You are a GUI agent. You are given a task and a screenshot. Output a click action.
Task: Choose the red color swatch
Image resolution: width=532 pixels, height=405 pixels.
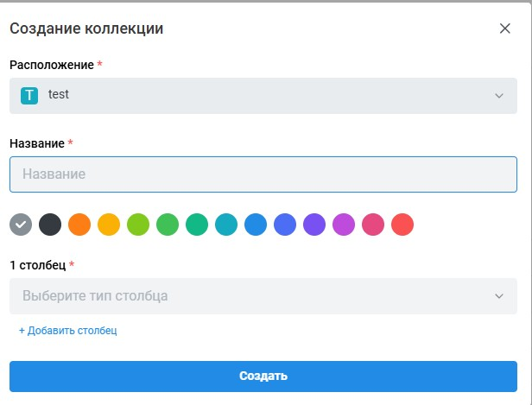click(x=402, y=225)
